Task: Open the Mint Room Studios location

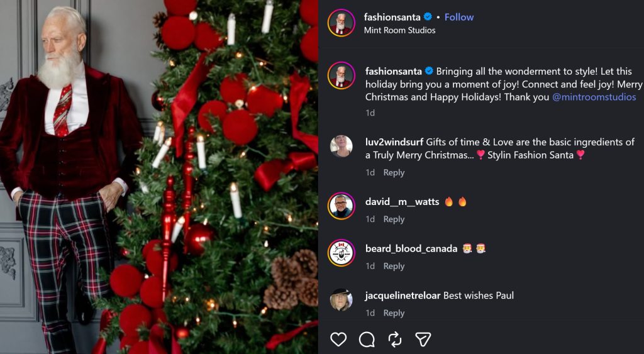Action: [399, 30]
